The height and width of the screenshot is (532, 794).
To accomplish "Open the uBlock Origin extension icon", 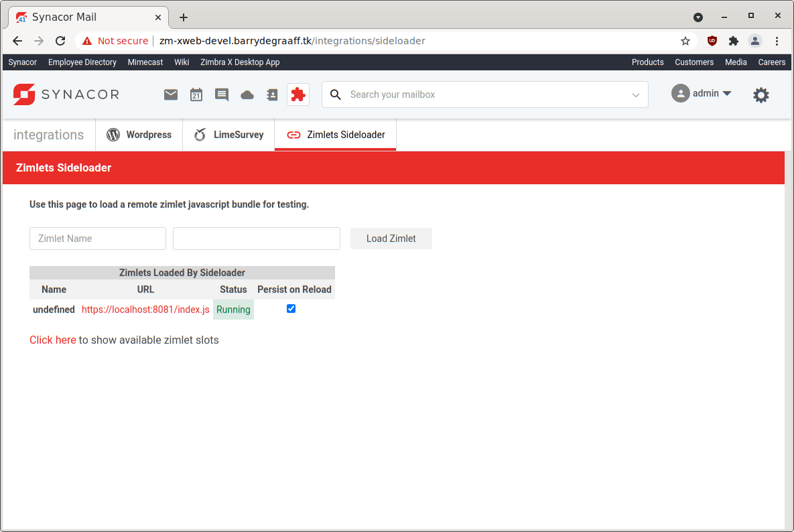I will tap(712, 41).
